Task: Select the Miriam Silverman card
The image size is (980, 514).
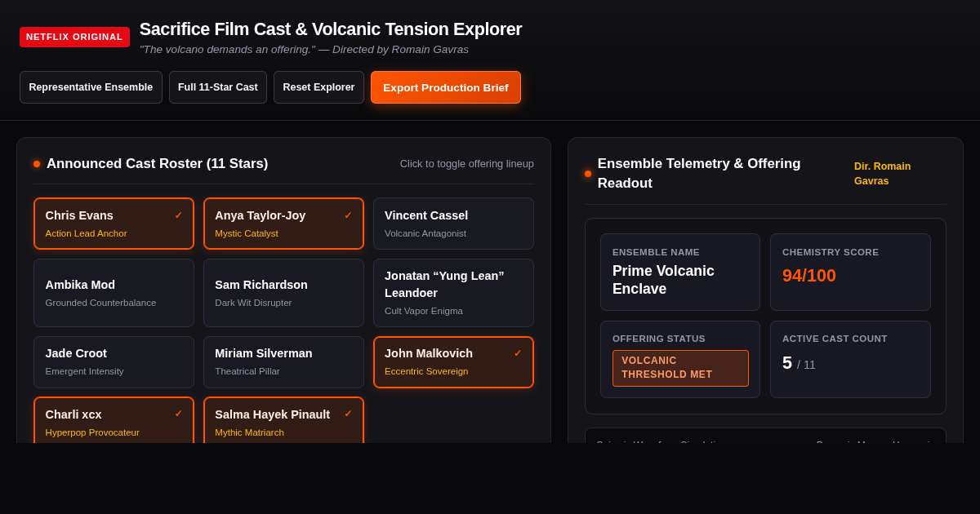Action: click(x=283, y=362)
